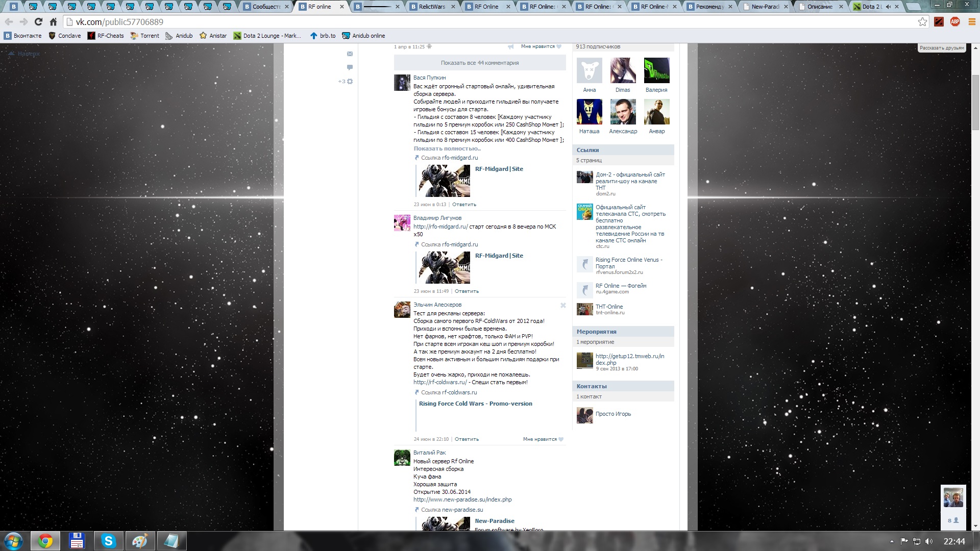Open Просто Игорь contact
980x551 pixels.
(613, 414)
